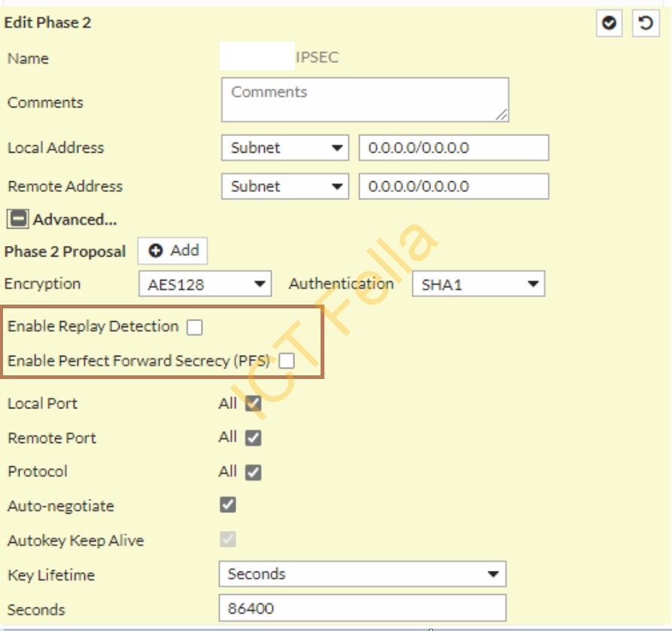Click the Local Address subnet field

[x=453, y=148]
